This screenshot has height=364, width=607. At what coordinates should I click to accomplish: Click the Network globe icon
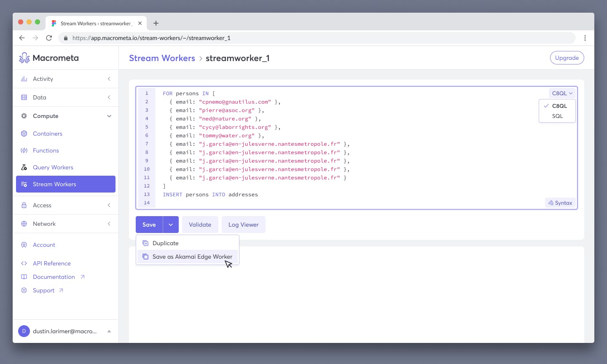[24, 224]
